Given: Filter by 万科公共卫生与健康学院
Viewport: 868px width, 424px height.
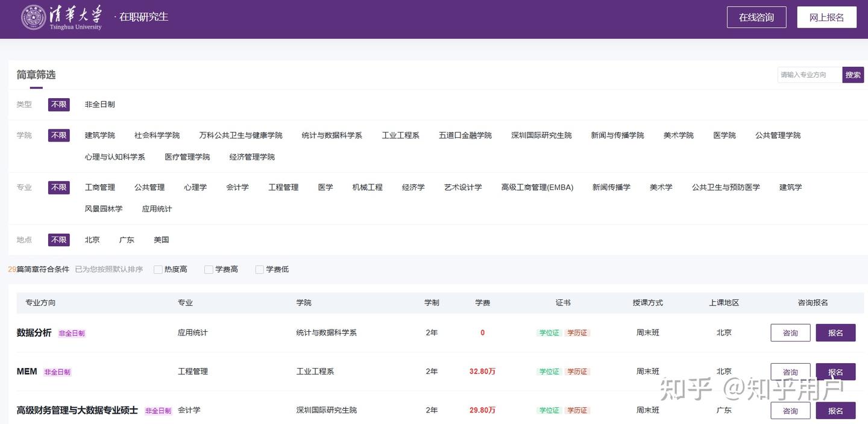Looking at the screenshot, I should tap(241, 136).
